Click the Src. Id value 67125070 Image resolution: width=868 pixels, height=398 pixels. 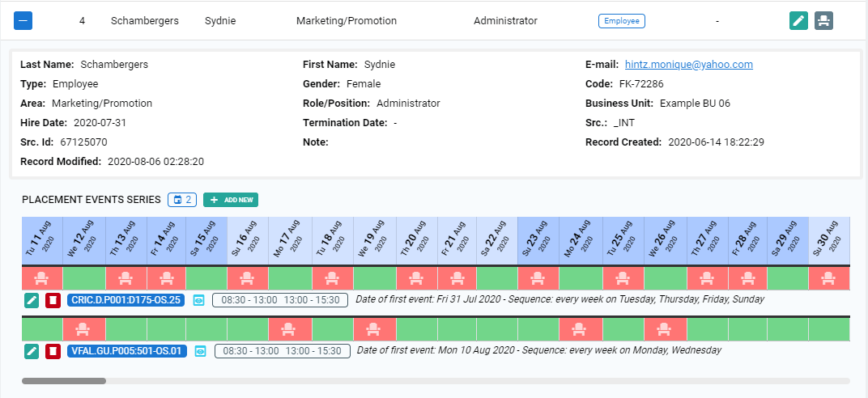[x=83, y=142]
